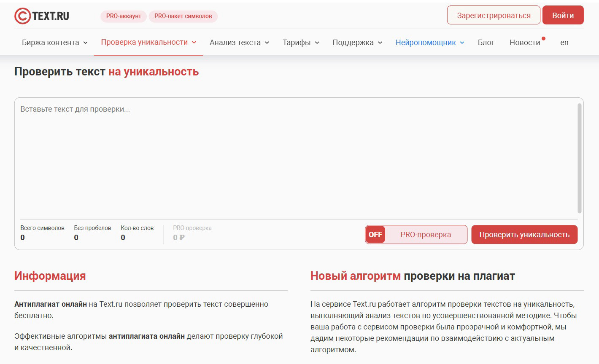The width and height of the screenshot is (599, 364).
Task: Click the PRO-пакет символов badge
Action: [x=183, y=16]
